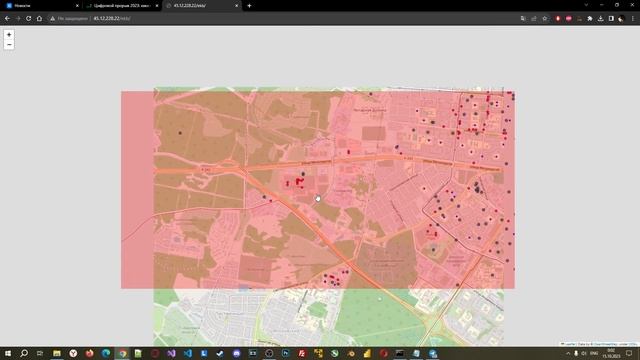This screenshot has width=640, height=360.
Task: Open FileZilla from taskbar
Action: pos(302,353)
